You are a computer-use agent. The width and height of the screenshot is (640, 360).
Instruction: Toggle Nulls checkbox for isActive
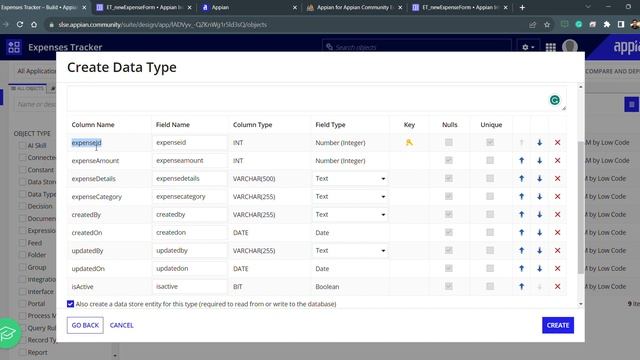[449, 286]
